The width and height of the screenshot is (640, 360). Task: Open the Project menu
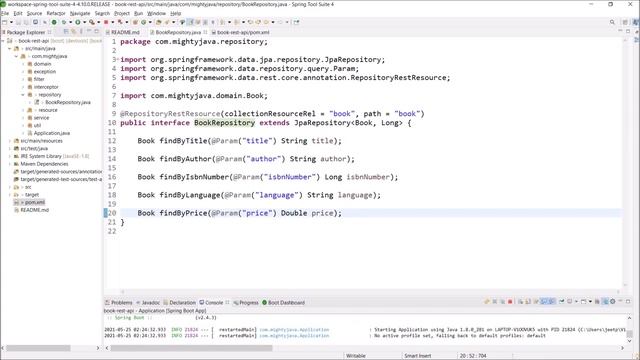click(122, 13)
